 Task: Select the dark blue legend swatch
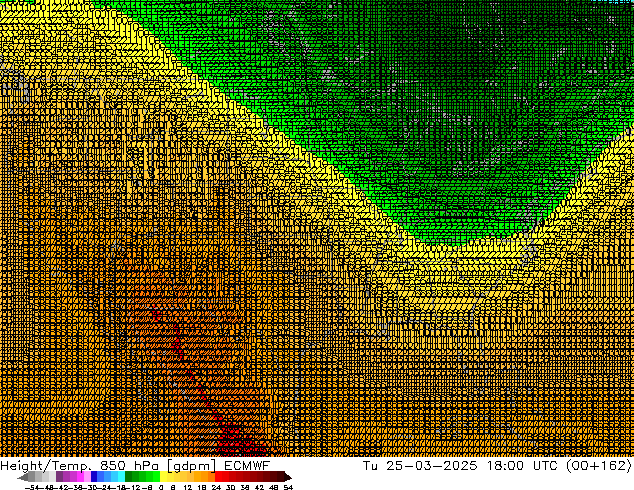tap(94, 477)
